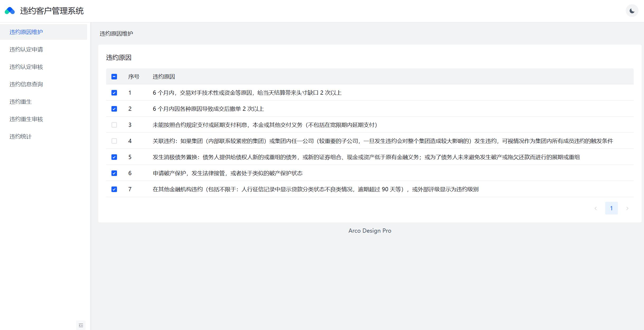Enable checkbox for row 4 关联违约
This screenshot has height=330, width=644.
pos(114,141)
